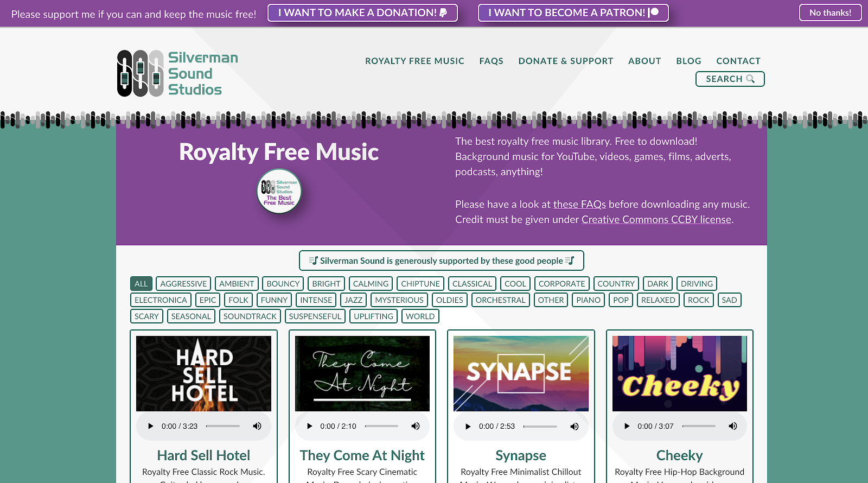Open the SEARCH box with magnifier

tap(730, 79)
